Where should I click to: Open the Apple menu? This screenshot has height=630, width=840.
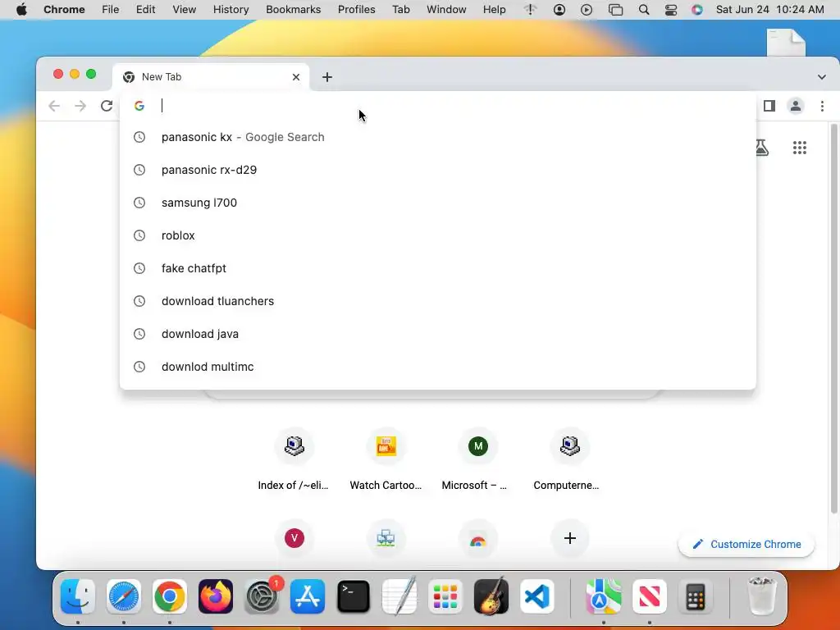tap(21, 10)
